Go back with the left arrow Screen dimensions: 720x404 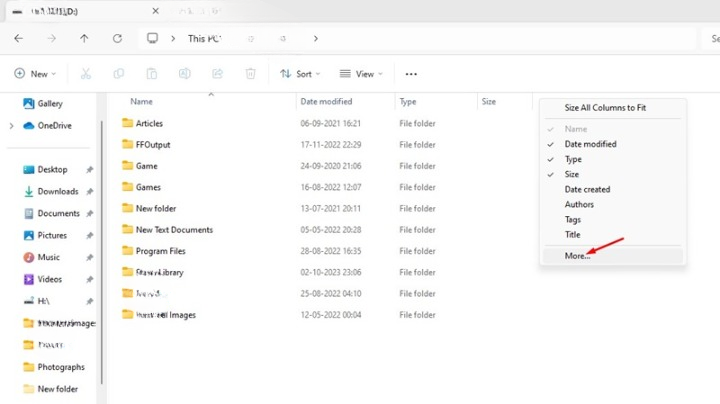(18, 39)
